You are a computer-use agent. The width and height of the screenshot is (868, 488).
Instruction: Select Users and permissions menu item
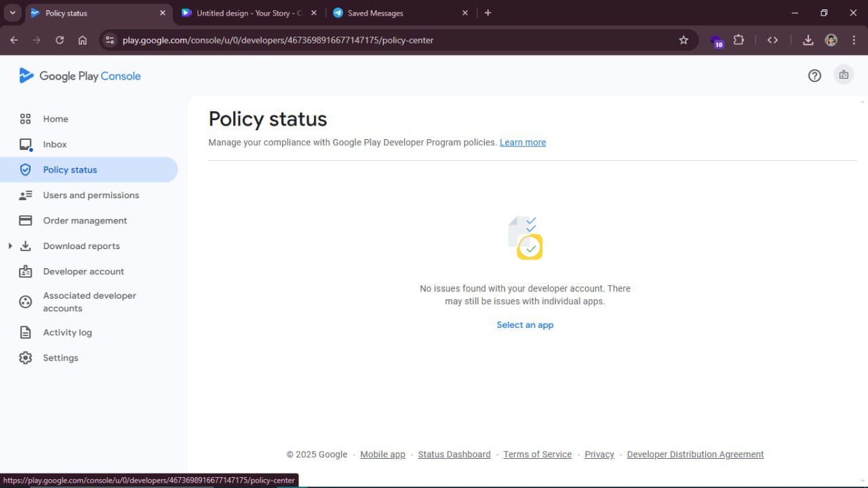[x=91, y=195]
